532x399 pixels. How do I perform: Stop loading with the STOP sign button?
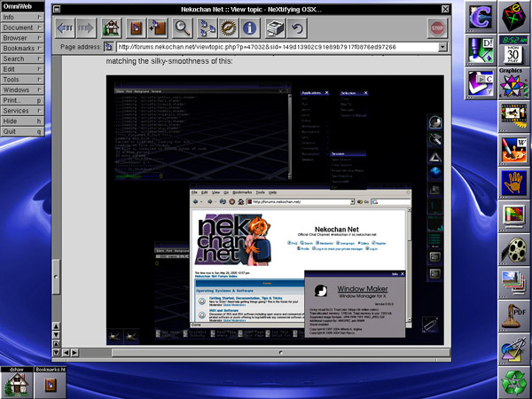tap(437, 27)
